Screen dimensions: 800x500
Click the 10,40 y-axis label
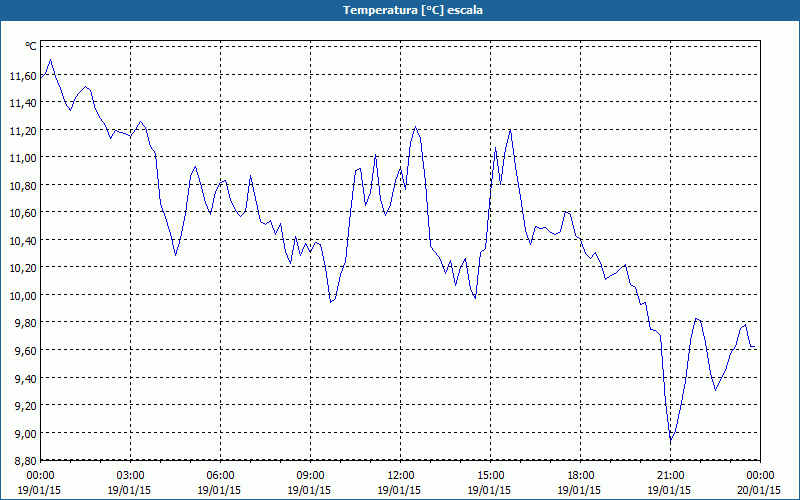point(23,241)
